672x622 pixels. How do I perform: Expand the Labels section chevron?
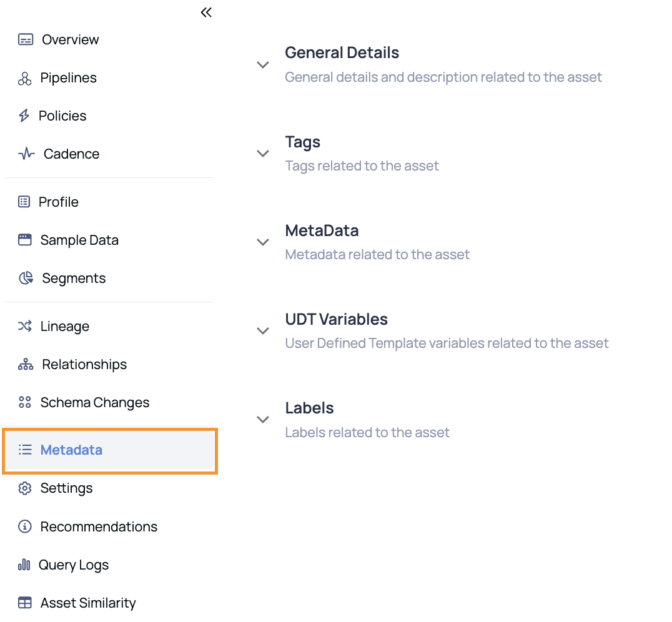[x=263, y=420]
